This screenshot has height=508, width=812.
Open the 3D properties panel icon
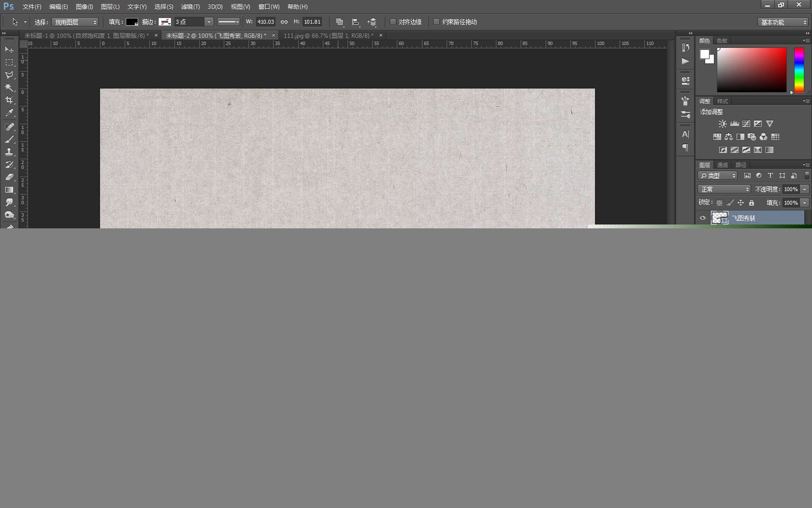pyautogui.click(x=685, y=80)
